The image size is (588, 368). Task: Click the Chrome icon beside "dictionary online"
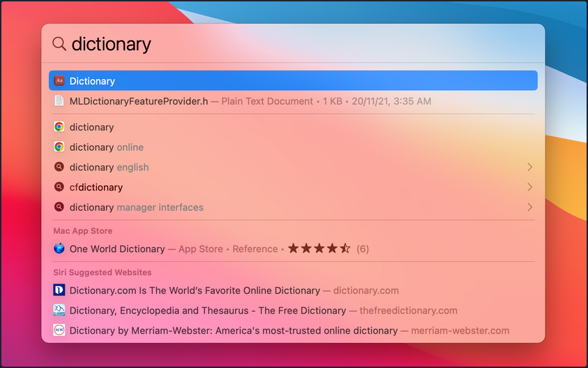point(59,147)
